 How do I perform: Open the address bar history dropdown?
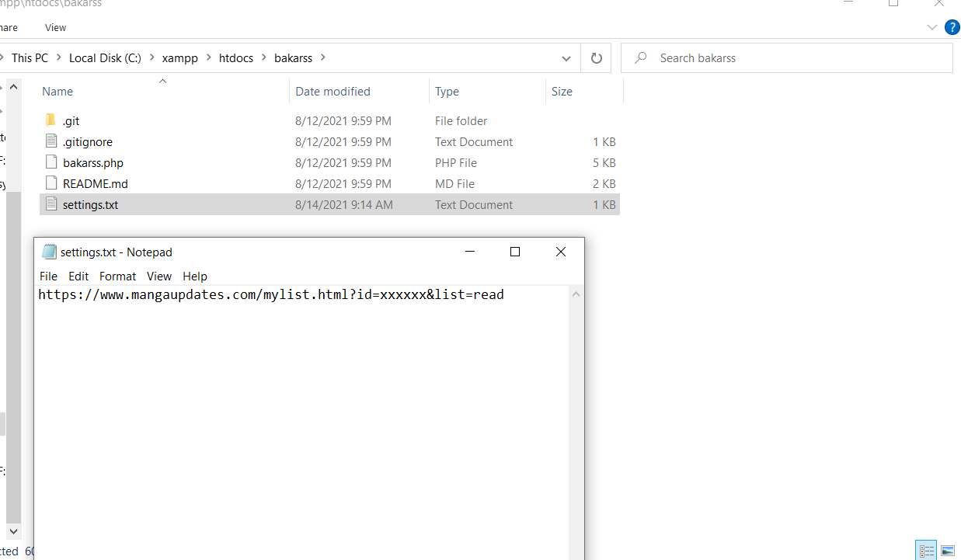tap(566, 58)
